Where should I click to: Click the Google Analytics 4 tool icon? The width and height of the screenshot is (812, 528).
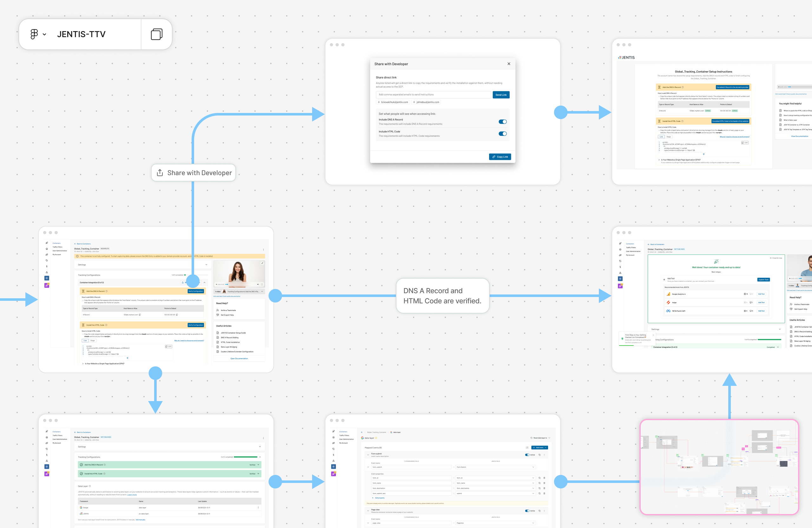[668, 294]
